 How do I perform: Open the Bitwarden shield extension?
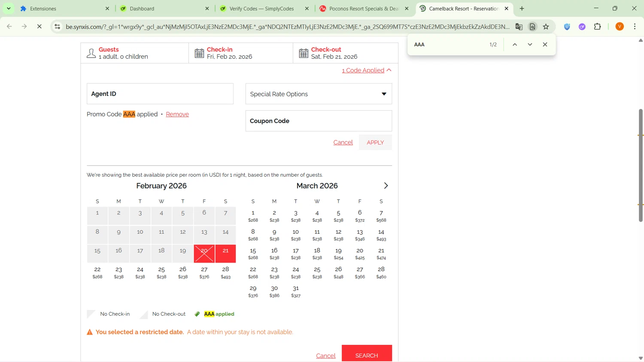point(567,27)
